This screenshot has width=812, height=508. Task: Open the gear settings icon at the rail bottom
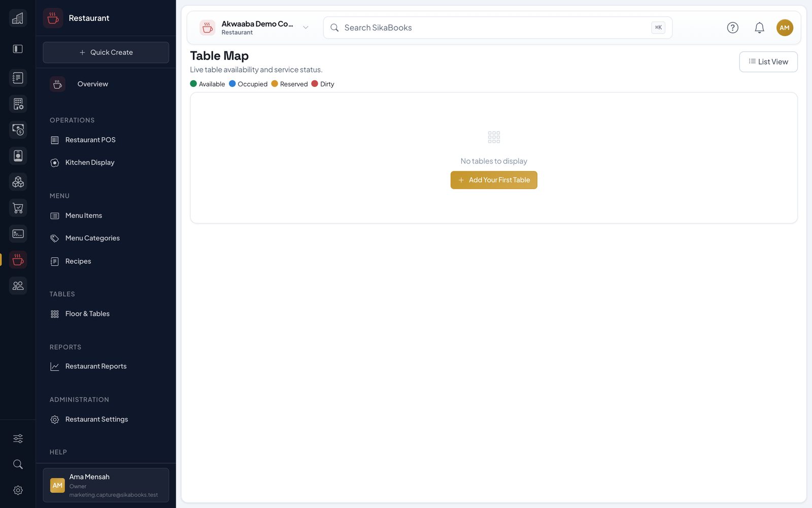[x=18, y=490]
